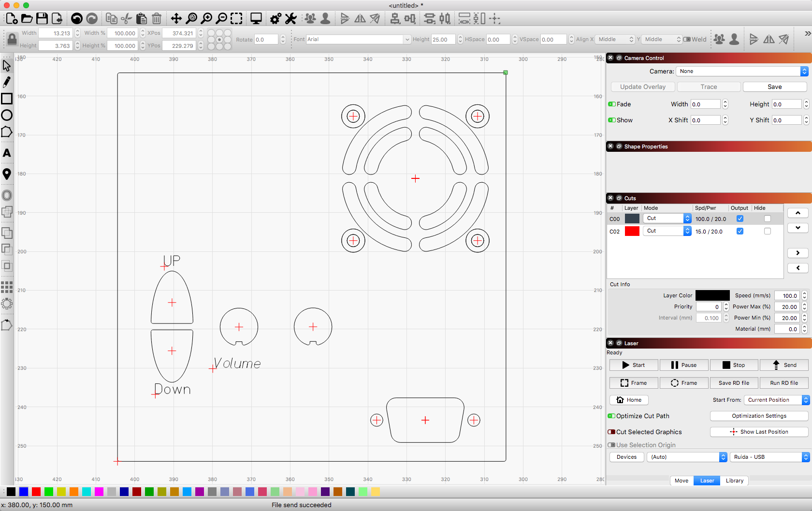The width and height of the screenshot is (812, 511).
Task: Zoom out with the minus magnifier
Action: coord(221,19)
